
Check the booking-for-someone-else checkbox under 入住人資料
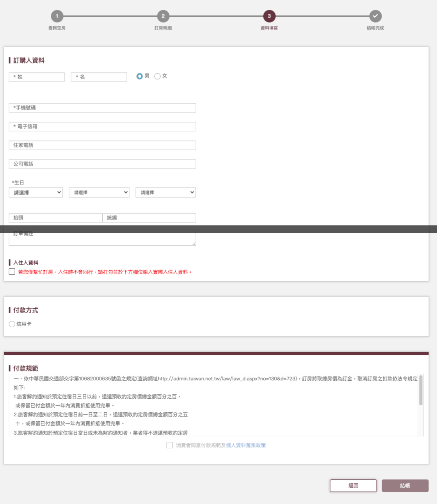(x=12, y=272)
